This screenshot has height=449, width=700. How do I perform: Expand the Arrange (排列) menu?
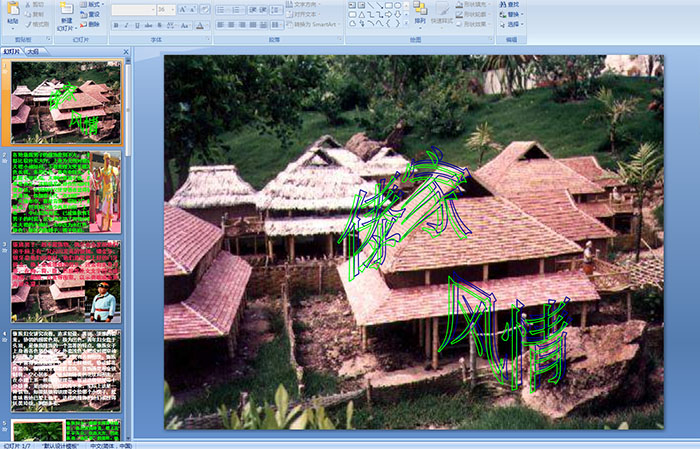420,13
